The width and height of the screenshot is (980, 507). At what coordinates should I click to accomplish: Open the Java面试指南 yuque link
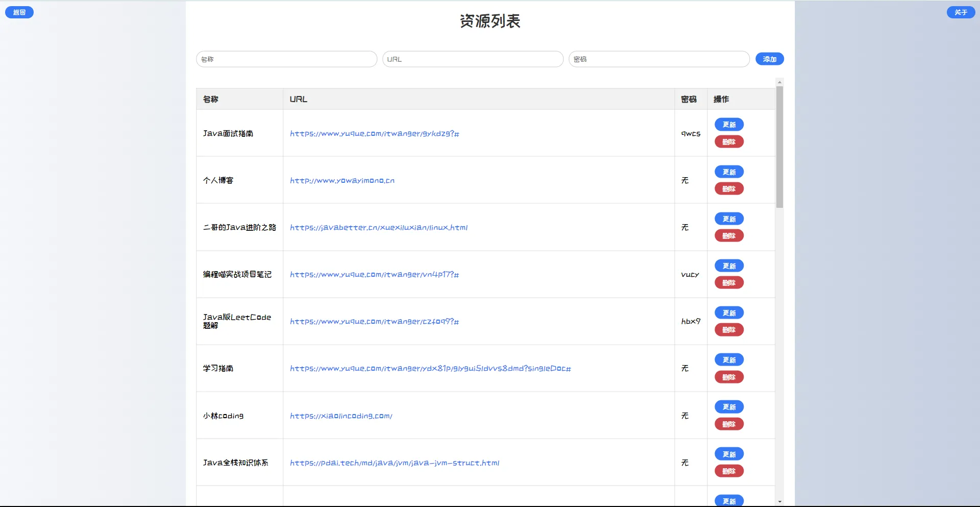pos(374,134)
